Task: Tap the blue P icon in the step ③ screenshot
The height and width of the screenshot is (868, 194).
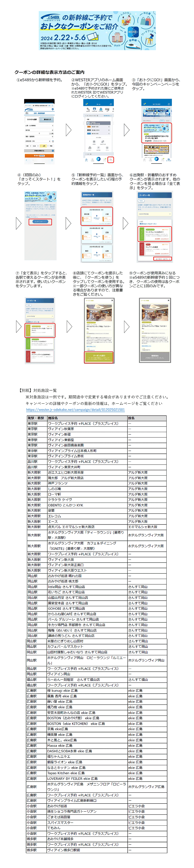Action: 156,159
